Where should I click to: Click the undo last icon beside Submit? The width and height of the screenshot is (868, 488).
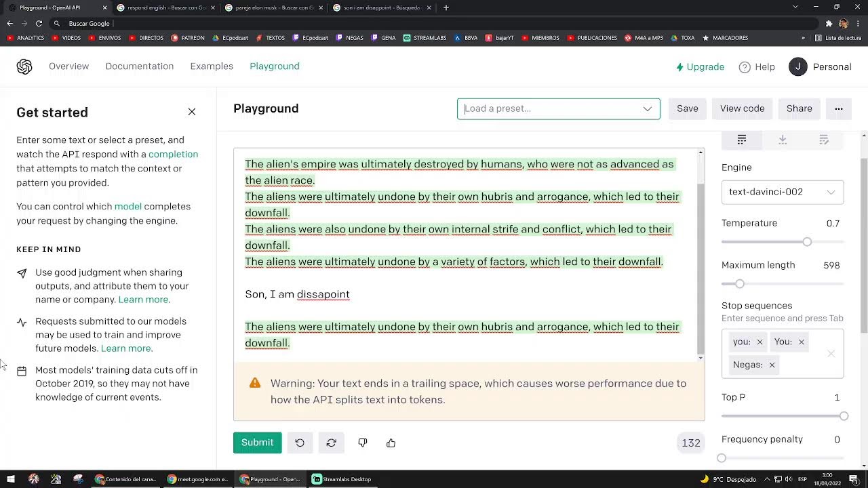[300, 443]
